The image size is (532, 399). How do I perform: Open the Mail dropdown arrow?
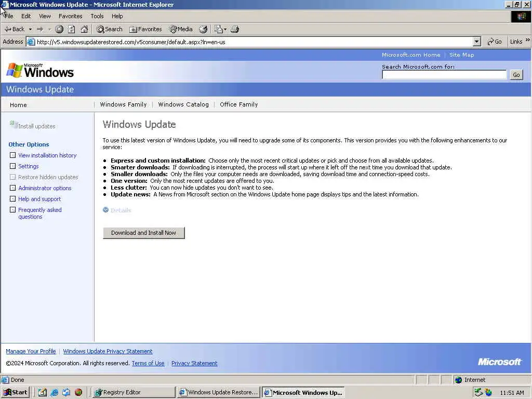pos(225,30)
